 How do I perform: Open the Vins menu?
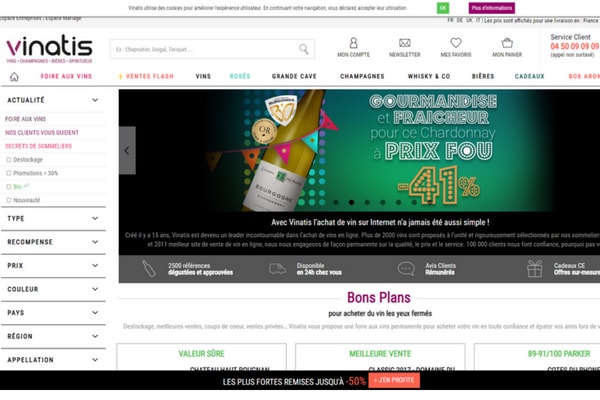(203, 76)
